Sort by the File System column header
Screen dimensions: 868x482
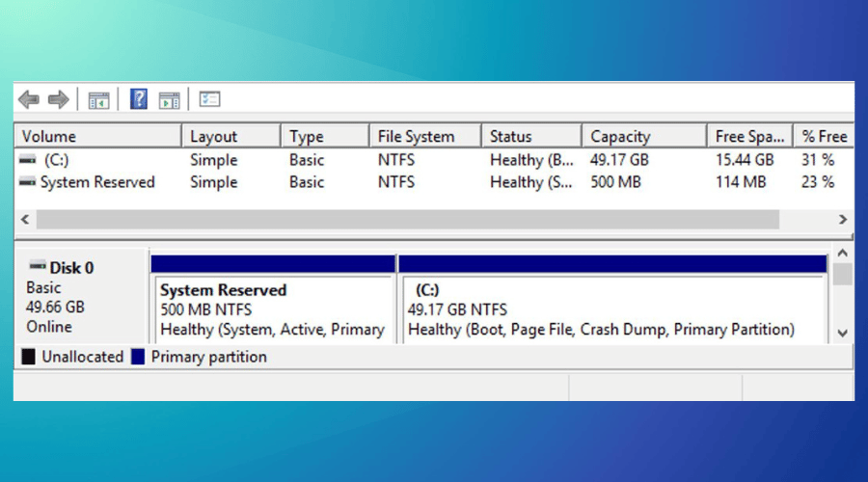click(425, 136)
